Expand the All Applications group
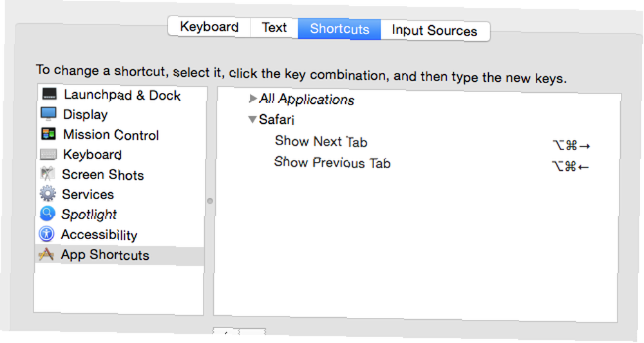644x343 pixels. tap(253, 98)
